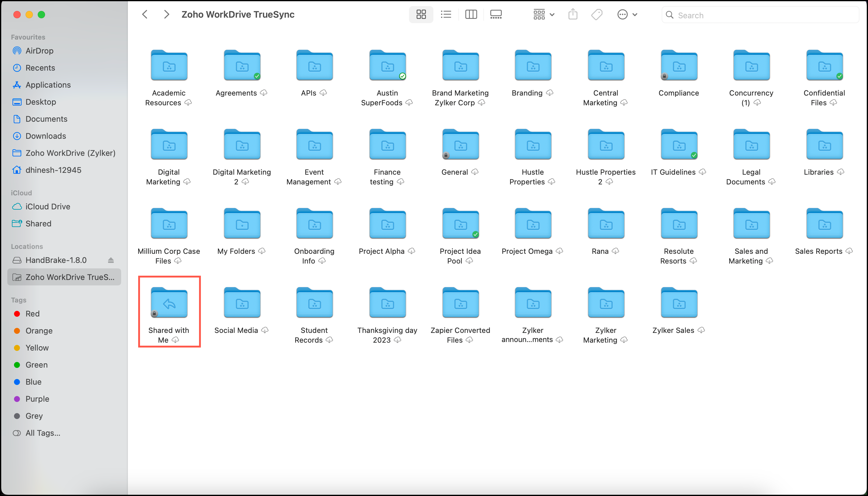Filter by the Red tag
The height and width of the screenshot is (496, 868).
point(32,314)
